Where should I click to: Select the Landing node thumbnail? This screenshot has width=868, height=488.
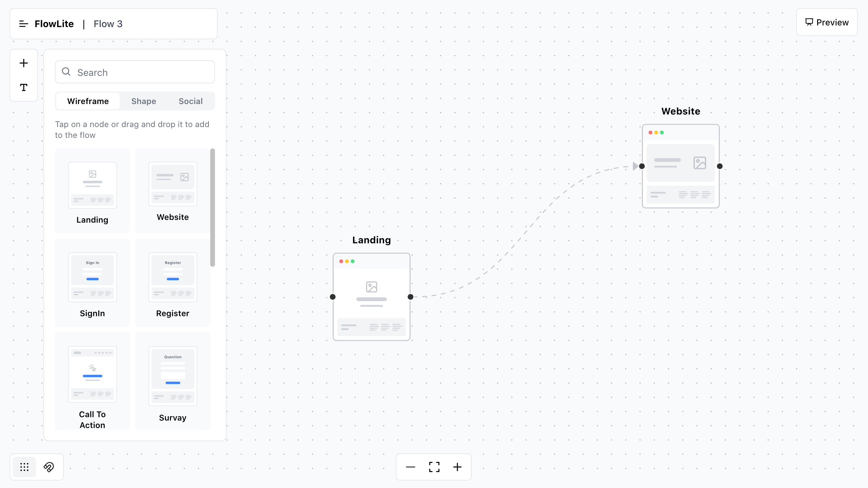click(x=92, y=185)
